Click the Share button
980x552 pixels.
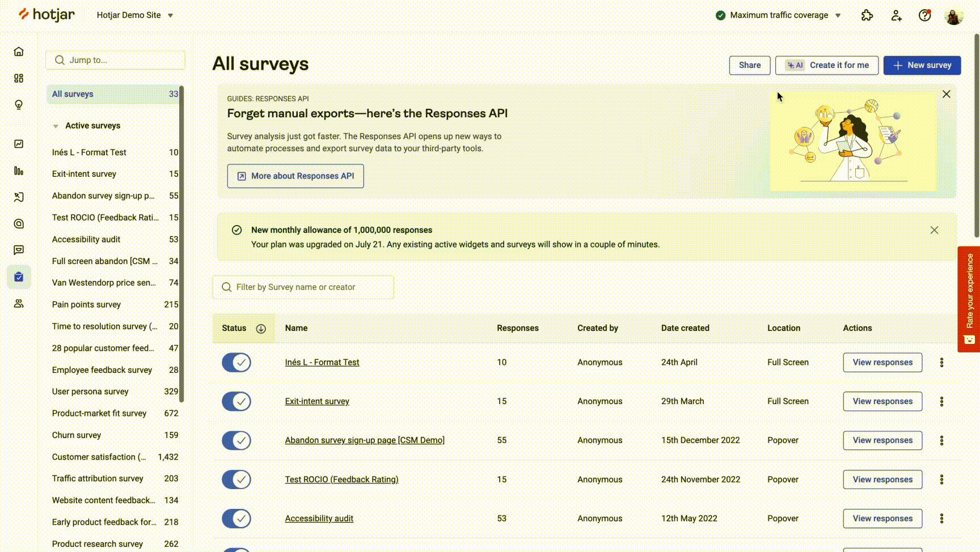(750, 65)
